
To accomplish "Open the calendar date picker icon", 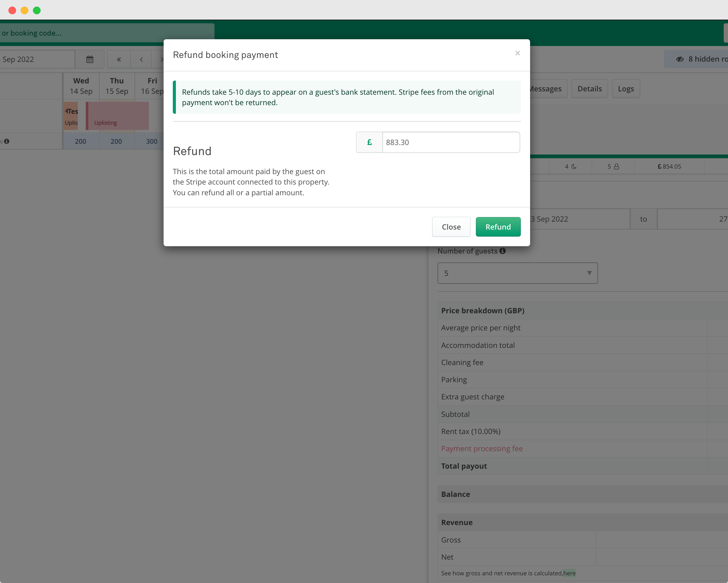I will 90,59.
